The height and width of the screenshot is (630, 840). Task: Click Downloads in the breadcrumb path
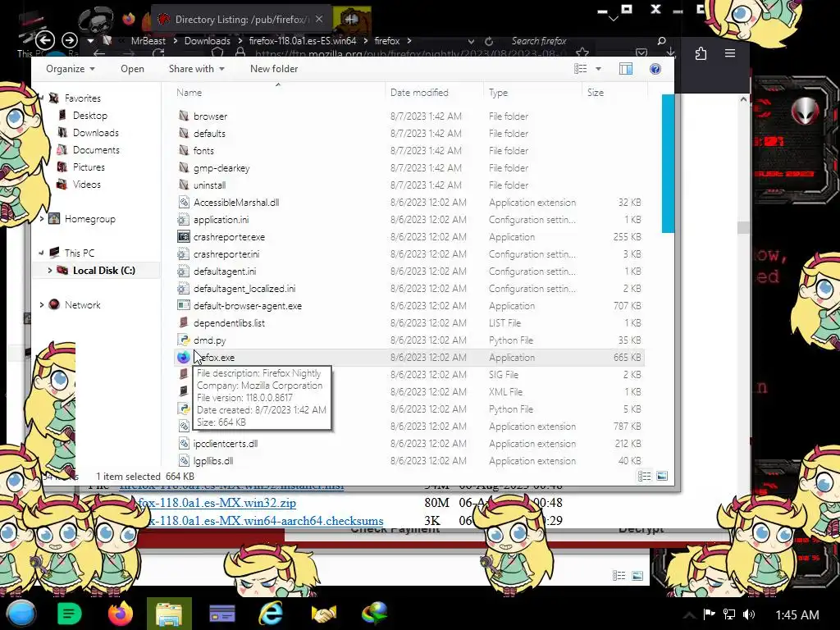click(x=207, y=41)
